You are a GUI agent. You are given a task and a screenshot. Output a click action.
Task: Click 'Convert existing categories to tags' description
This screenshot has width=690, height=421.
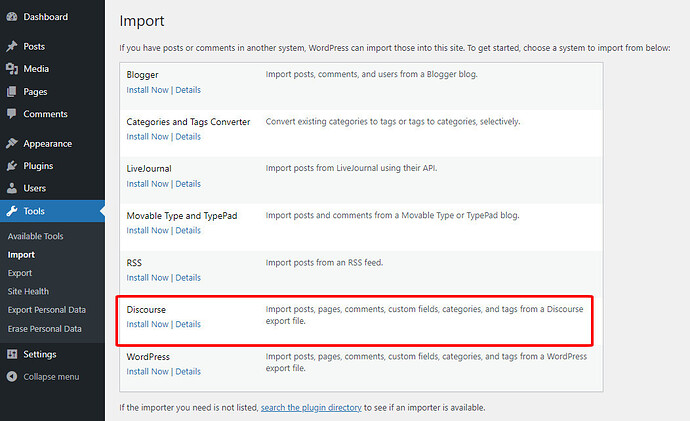tap(393, 121)
